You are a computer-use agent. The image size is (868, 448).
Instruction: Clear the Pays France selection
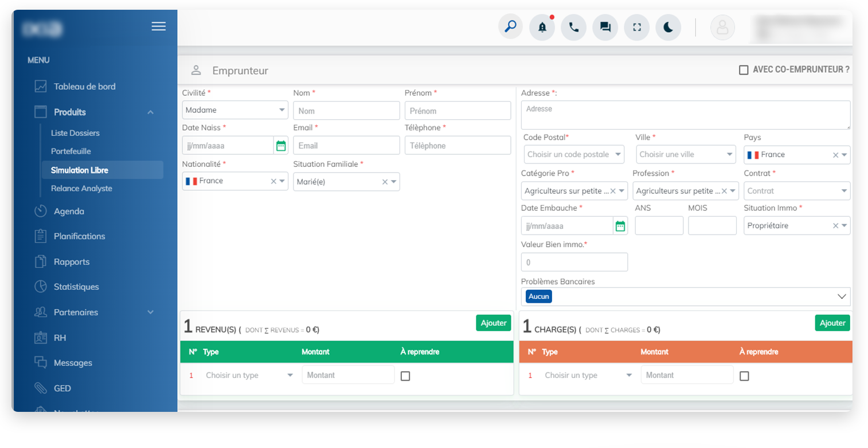(x=835, y=155)
